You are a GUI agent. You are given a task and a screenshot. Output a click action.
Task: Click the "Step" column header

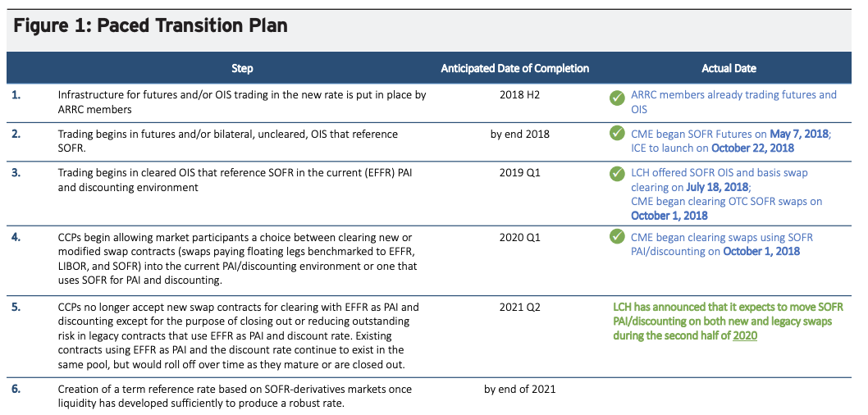click(242, 68)
